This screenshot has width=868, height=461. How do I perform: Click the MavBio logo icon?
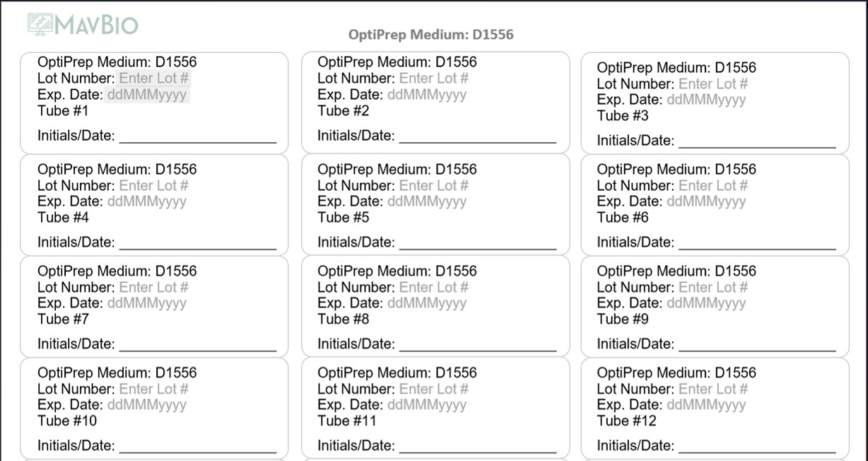(40, 24)
